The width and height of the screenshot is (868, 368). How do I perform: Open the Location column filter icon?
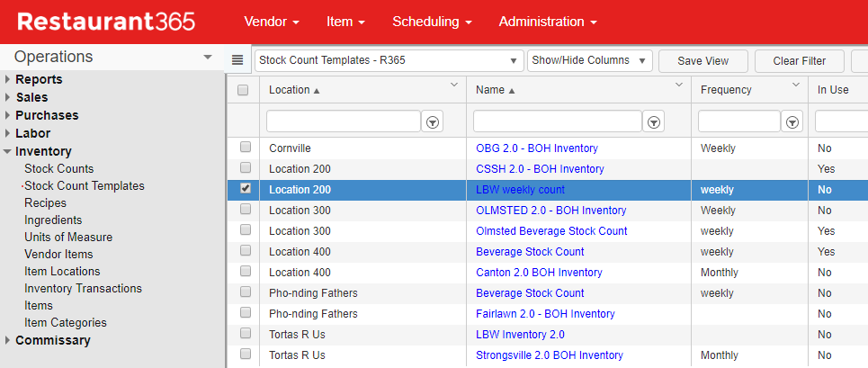pyautogui.click(x=433, y=121)
